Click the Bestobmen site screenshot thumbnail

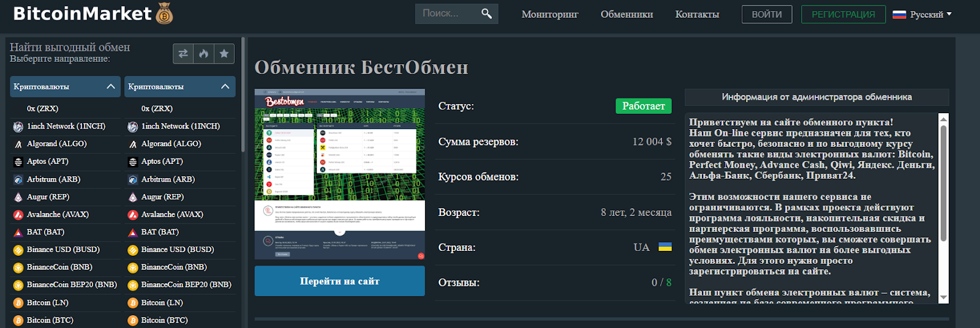(340, 174)
